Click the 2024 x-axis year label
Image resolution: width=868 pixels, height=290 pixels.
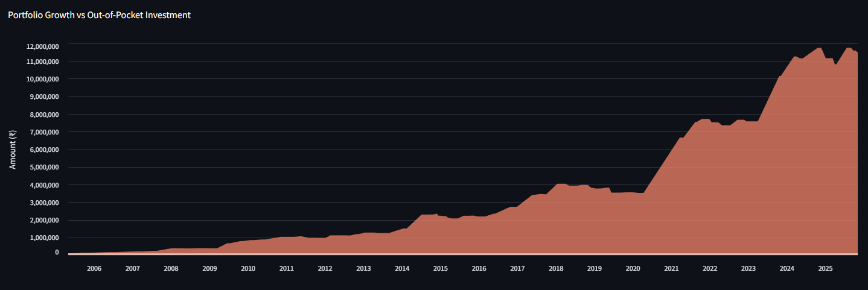[787, 269]
